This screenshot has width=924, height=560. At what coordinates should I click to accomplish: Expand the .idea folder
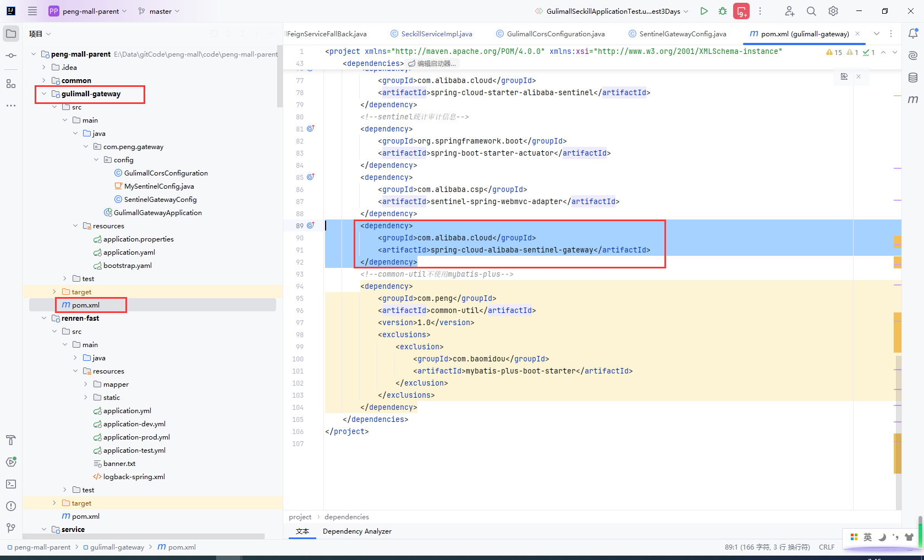tap(44, 67)
